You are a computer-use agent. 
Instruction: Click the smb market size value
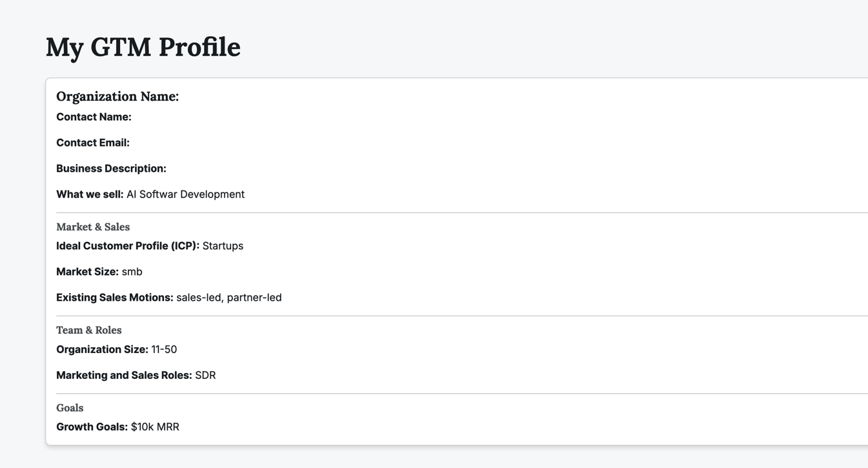(x=132, y=272)
